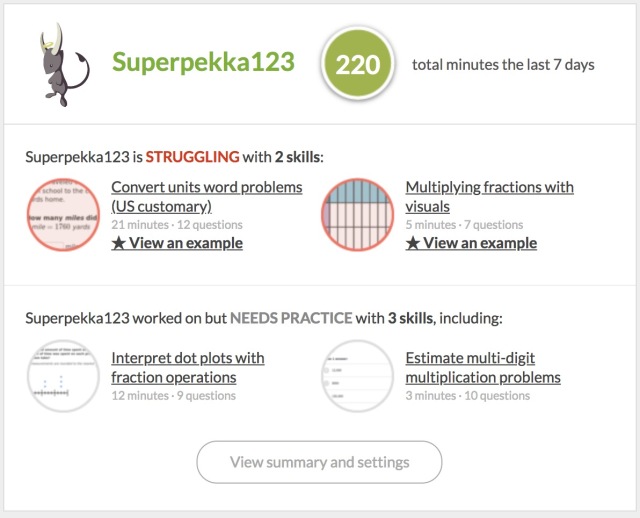
Task: View an example for Multiplying fractions
Action: (471, 243)
